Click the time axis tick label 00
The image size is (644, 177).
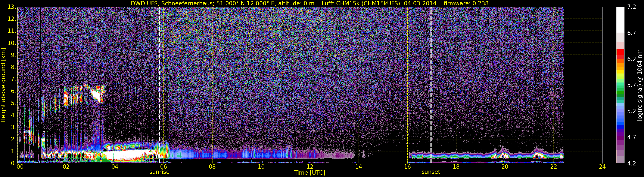[20, 167]
